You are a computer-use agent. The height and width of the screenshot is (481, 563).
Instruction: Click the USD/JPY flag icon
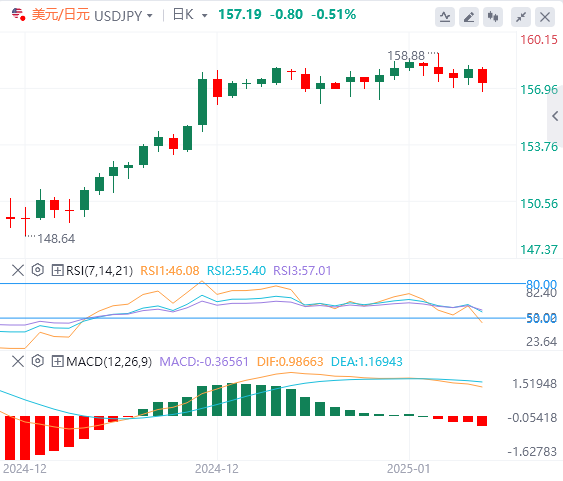[18, 15]
